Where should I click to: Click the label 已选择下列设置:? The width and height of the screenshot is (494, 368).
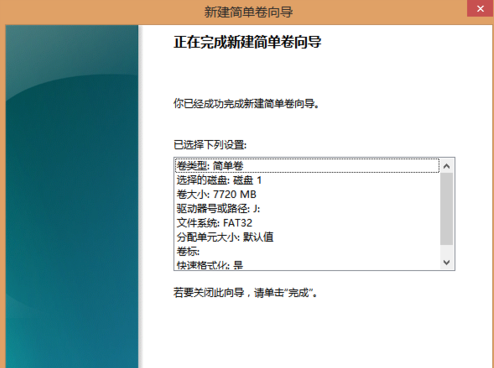[210, 145]
